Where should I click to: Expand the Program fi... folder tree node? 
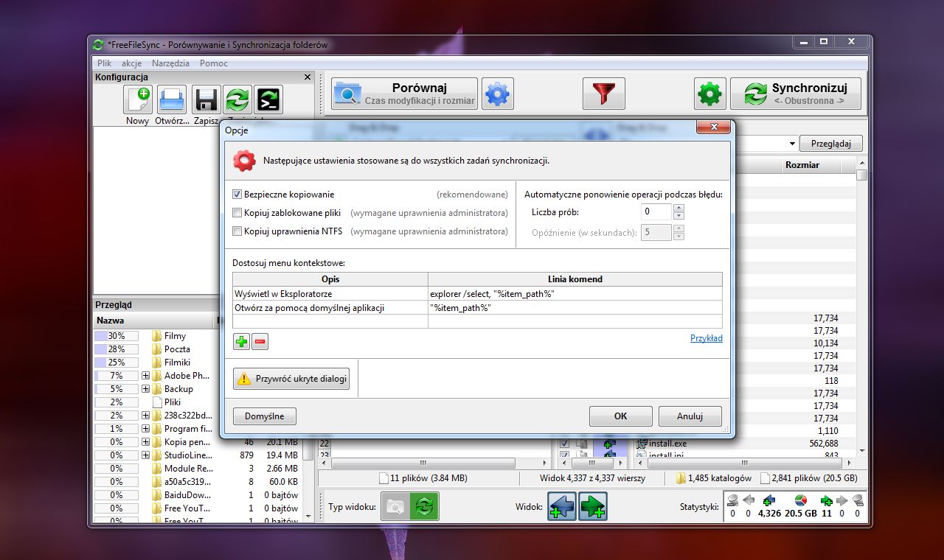(x=145, y=429)
